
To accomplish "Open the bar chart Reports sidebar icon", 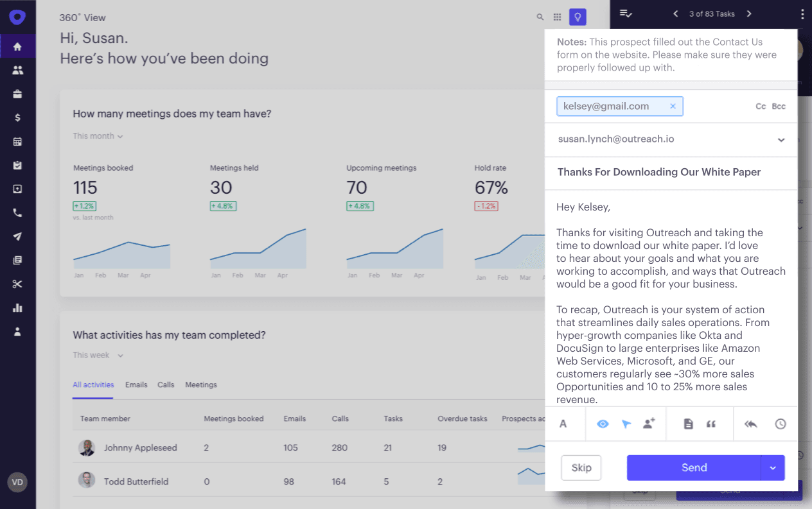I will pyautogui.click(x=17, y=308).
